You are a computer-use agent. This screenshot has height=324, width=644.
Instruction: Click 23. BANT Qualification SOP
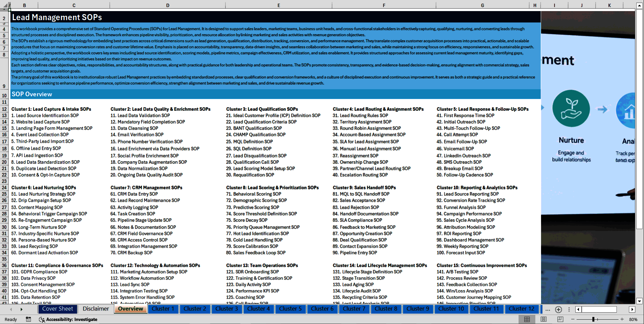(x=254, y=128)
